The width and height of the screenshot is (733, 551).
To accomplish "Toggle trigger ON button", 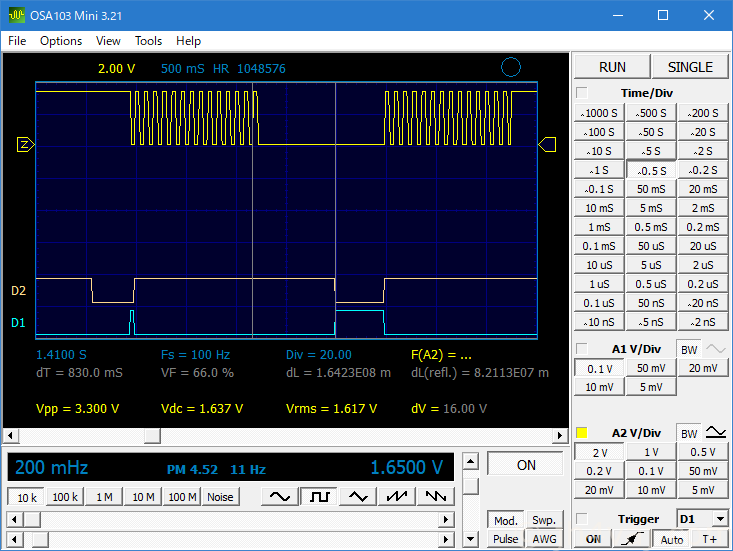I will point(593,539).
